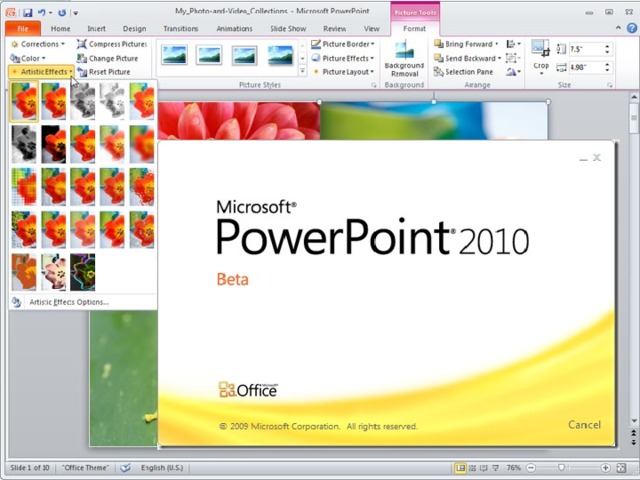Open the Selection Pane
The height and width of the screenshot is (480, 640).
point(463,72)
